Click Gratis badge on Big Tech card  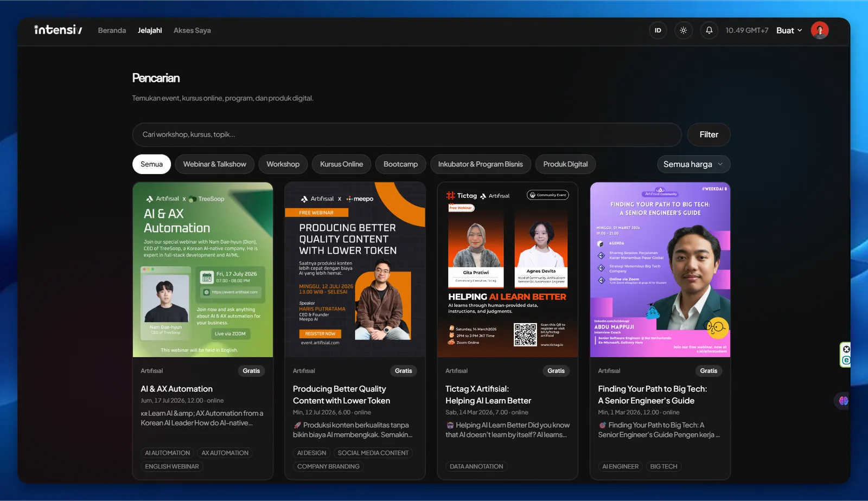point(709,371)
